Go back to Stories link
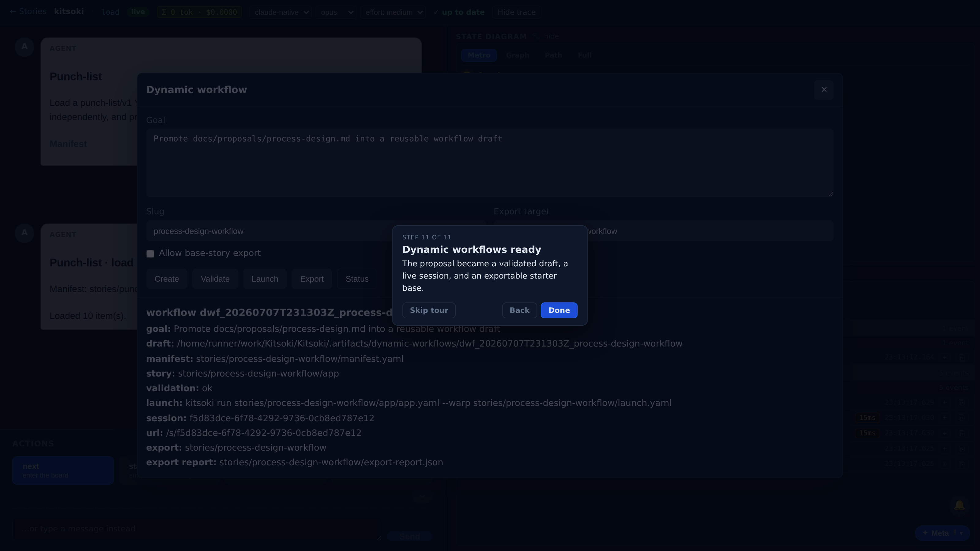The height and width of the screenshot is (551, 980). pos(28,11)
